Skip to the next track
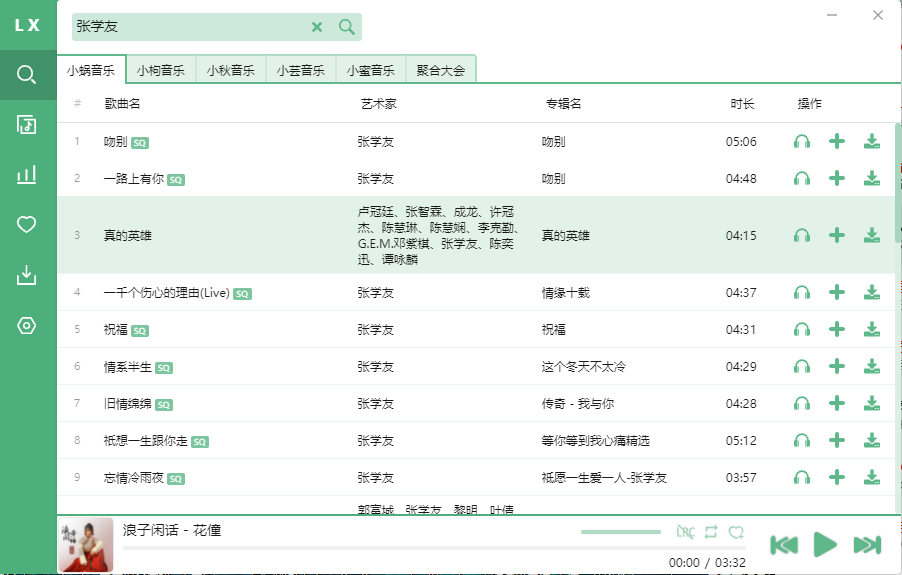Viewport: 902px width, 575px height. [x=866, y=545]
